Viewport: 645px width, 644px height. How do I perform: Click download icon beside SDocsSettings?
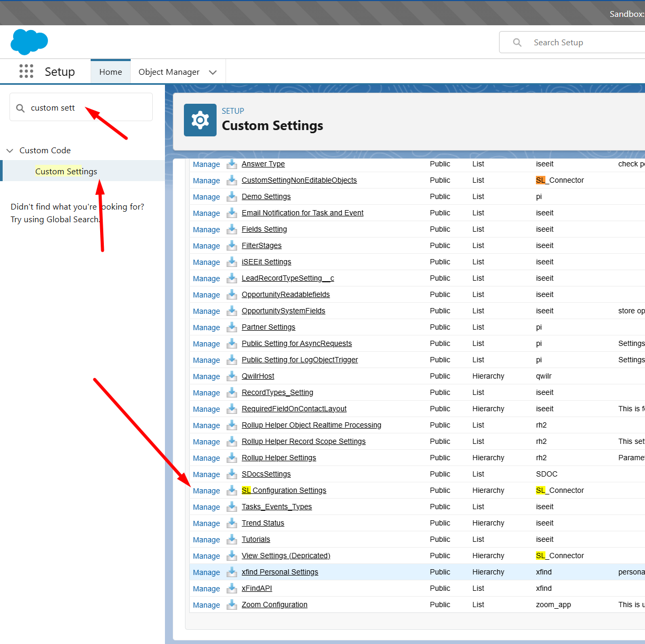[x=232, y=474]
